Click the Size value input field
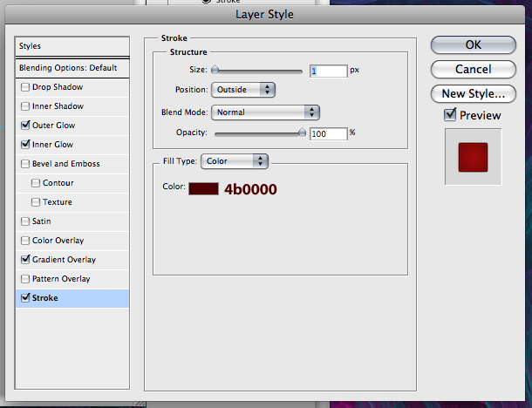The image size is (532, 408). (329, 71)
